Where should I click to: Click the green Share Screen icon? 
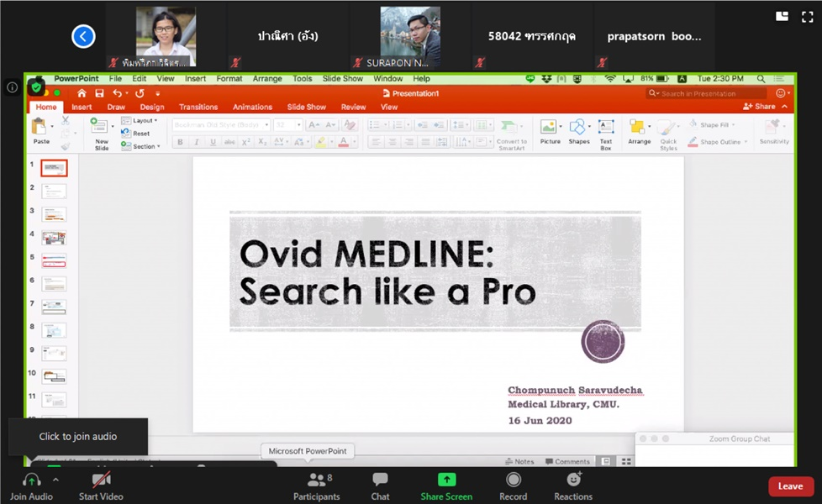(x=446, y=480)
